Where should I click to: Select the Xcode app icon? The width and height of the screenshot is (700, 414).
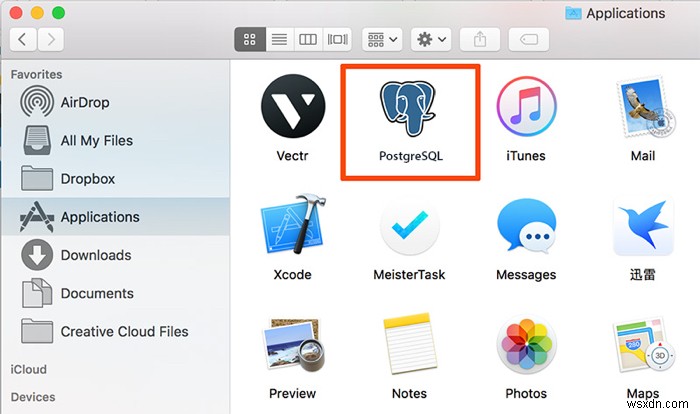293,224
